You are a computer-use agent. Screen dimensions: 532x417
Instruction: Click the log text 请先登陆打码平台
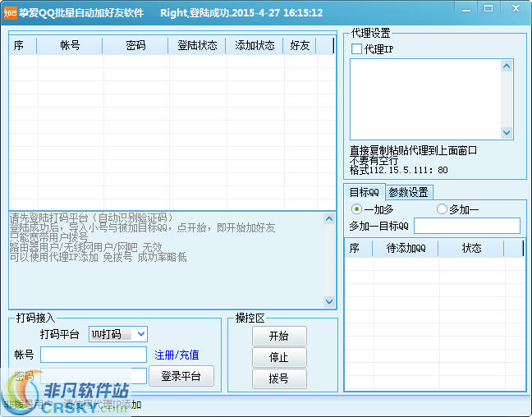tap(49, 218)
